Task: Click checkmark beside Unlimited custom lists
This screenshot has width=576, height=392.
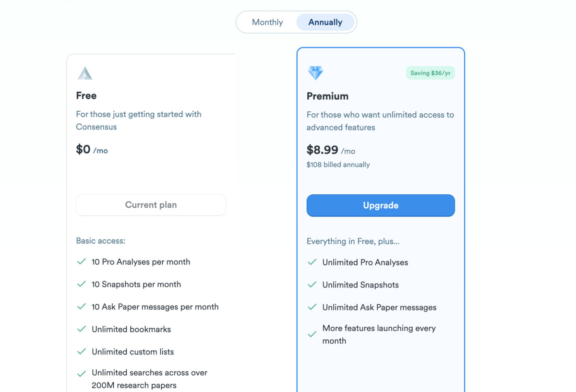Action: [x=82, y=352]
